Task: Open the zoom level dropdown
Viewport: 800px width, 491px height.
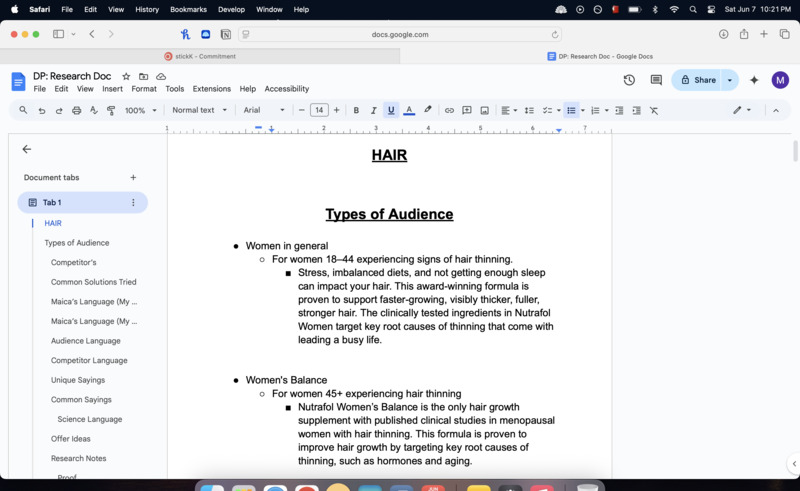Action: pyautogui.click(x=140, y=110)
